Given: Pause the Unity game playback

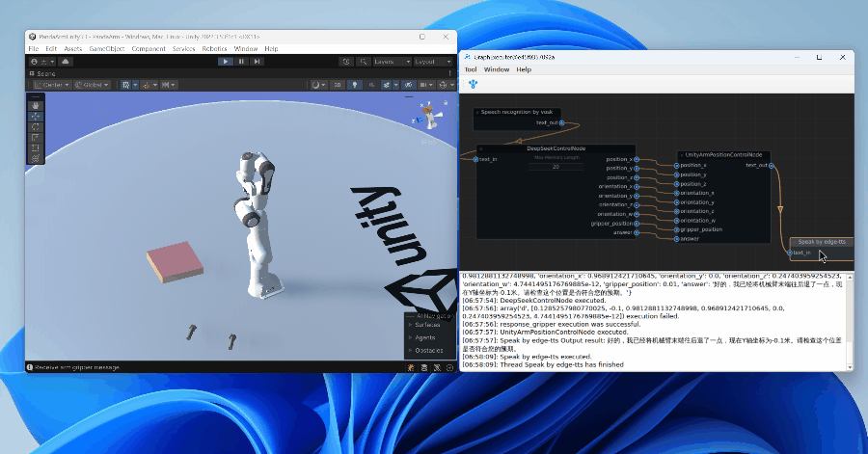Looking at the screenshot, I should (x=241, y=62).
